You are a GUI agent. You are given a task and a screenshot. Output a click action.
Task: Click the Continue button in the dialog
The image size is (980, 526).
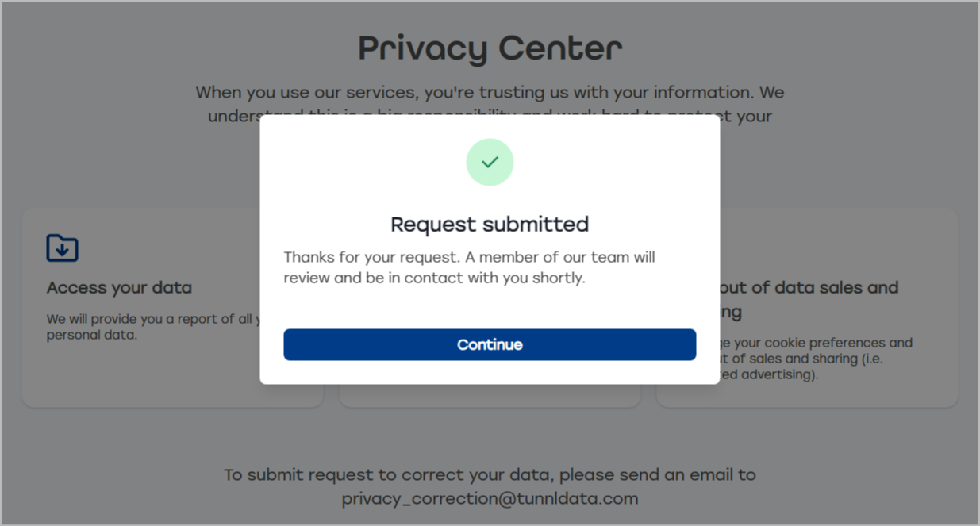pyautogui.click(x=490, y=344)
